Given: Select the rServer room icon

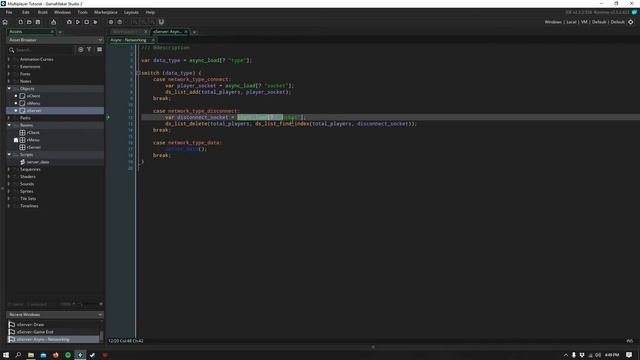Looking at the screenshot, I should (x=22, y=147).
